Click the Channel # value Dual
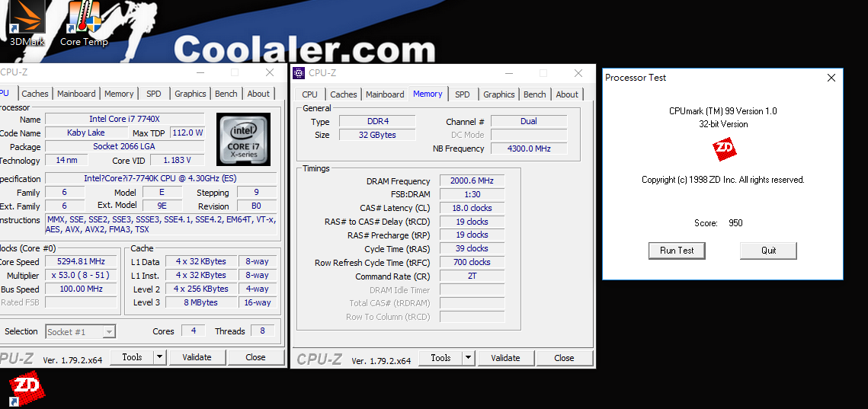The width and height of the screenshot is (868, 409). (529, 121)
